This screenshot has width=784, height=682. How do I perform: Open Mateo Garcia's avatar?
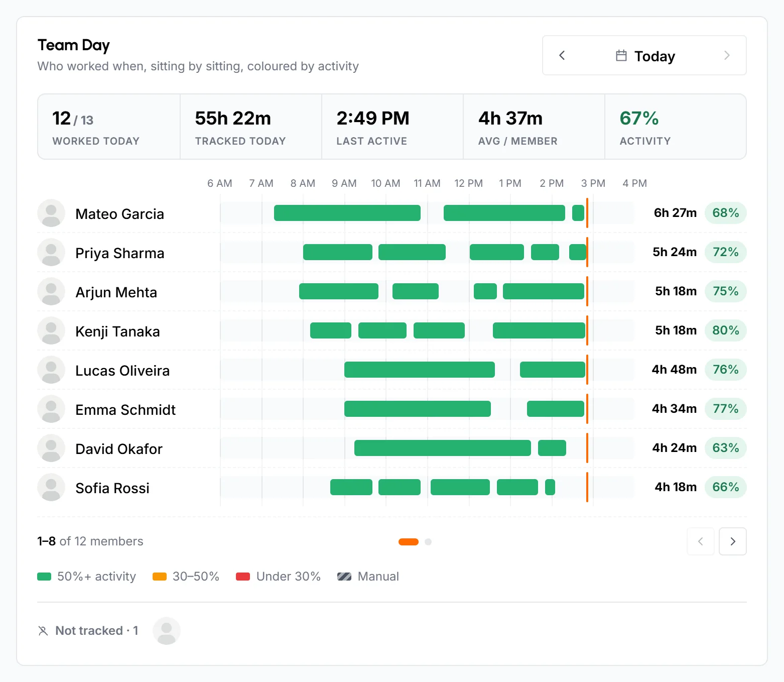pos(51,213)
